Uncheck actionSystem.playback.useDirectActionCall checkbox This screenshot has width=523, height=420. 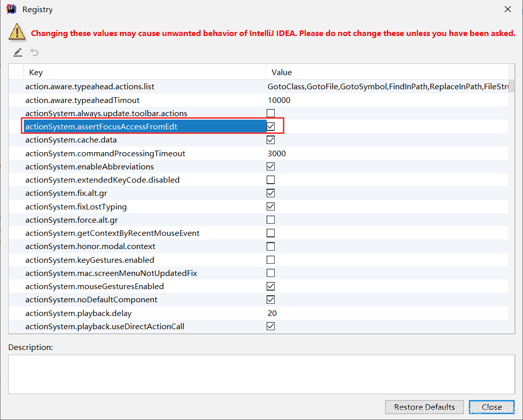coord(271,326)
